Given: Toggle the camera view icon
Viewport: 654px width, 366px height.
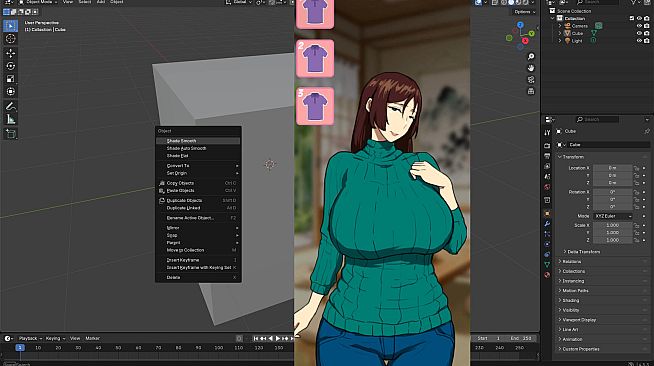Looking at the screenshot, I should (531, 79).
